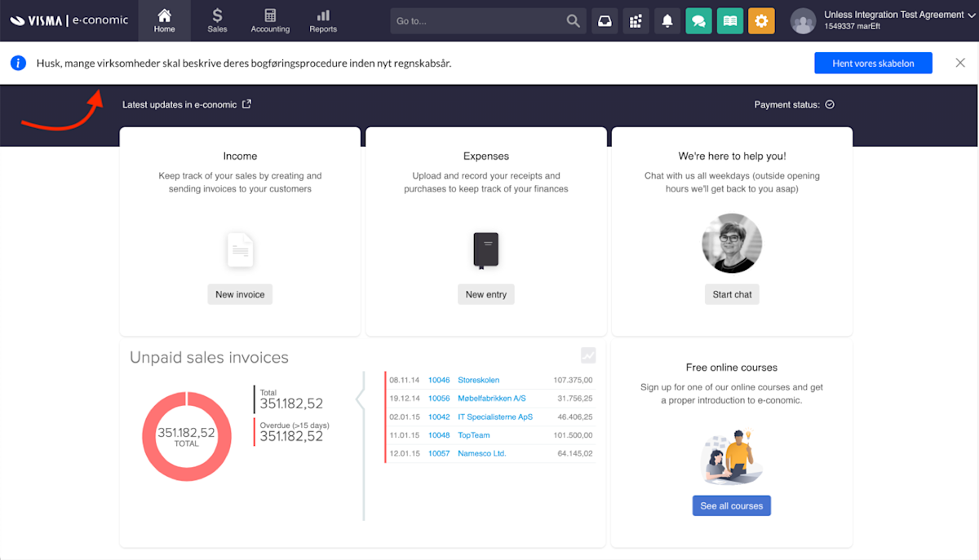Click the New entry button
Image resolution: width=979 pixels, height=560 pixels.
486,294
